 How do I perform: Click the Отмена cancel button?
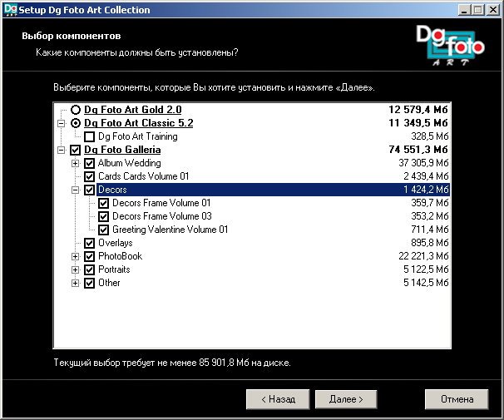tap(457, 399)
